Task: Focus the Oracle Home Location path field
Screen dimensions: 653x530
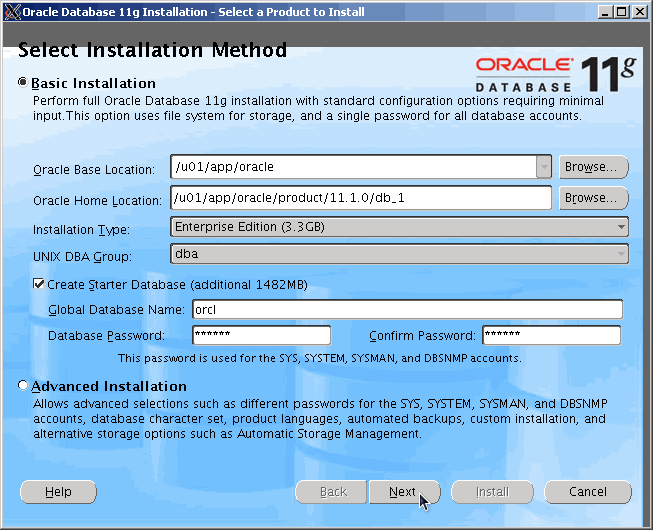Action: tap(361, 198)
